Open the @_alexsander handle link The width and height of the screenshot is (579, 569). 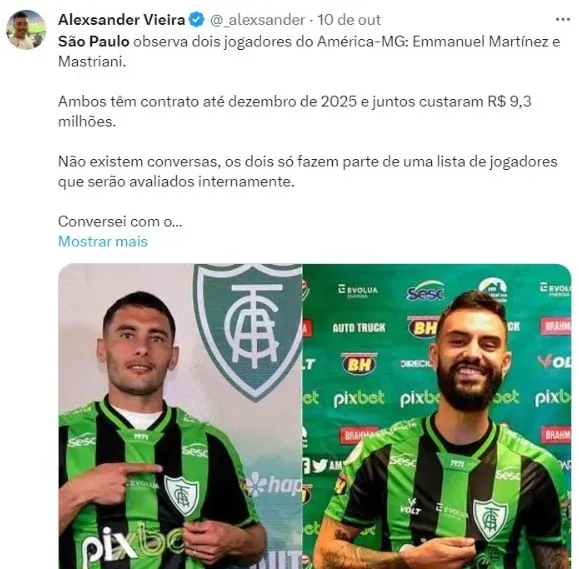point(257,20)
